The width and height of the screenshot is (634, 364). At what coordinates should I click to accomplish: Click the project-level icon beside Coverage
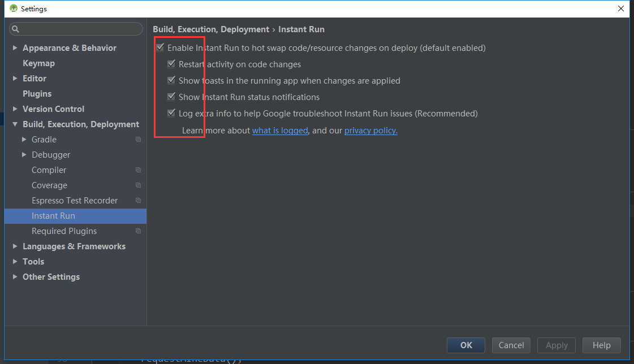[139, 185]
